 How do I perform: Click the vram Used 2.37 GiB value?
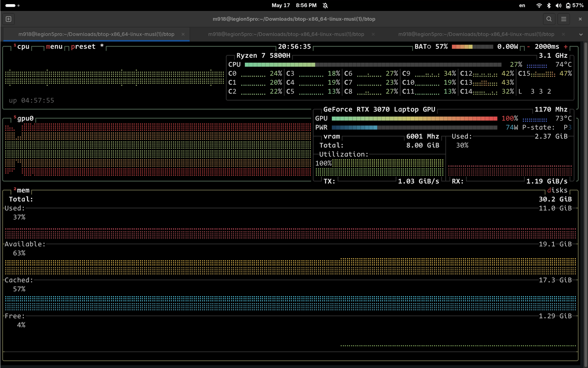point(551,136)
